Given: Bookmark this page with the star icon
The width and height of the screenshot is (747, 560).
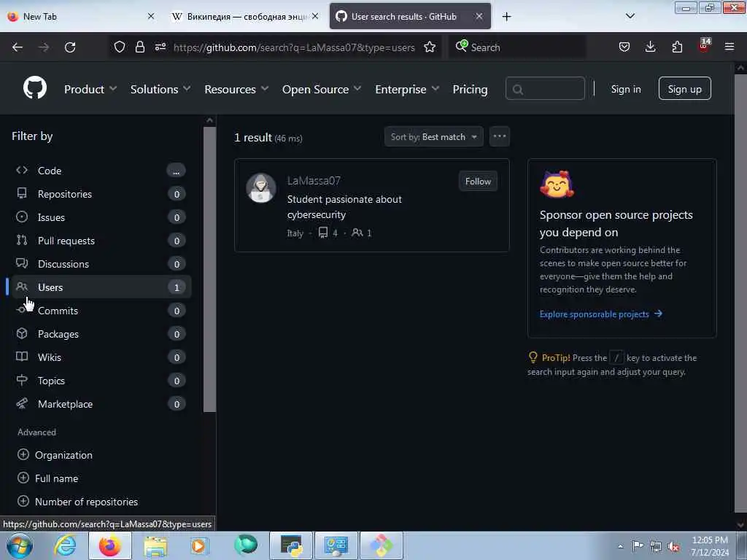Looking at the screenshot, I should 430,47.
